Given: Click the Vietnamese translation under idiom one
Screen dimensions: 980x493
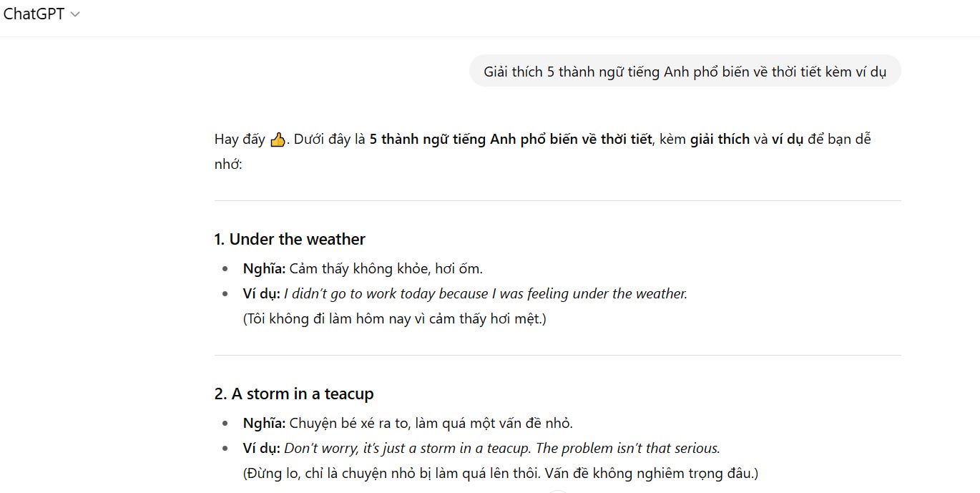Looking at the screenshot, I should tap(393, 318).
